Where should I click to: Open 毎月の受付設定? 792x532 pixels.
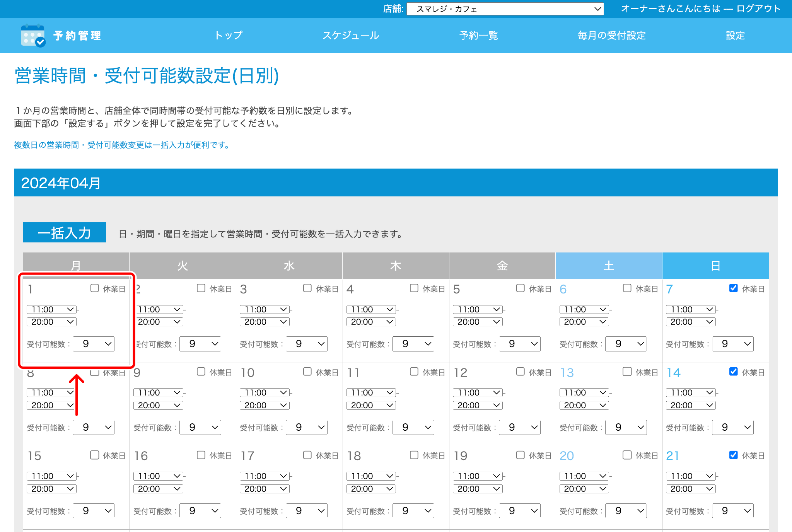tap(611, 35)
